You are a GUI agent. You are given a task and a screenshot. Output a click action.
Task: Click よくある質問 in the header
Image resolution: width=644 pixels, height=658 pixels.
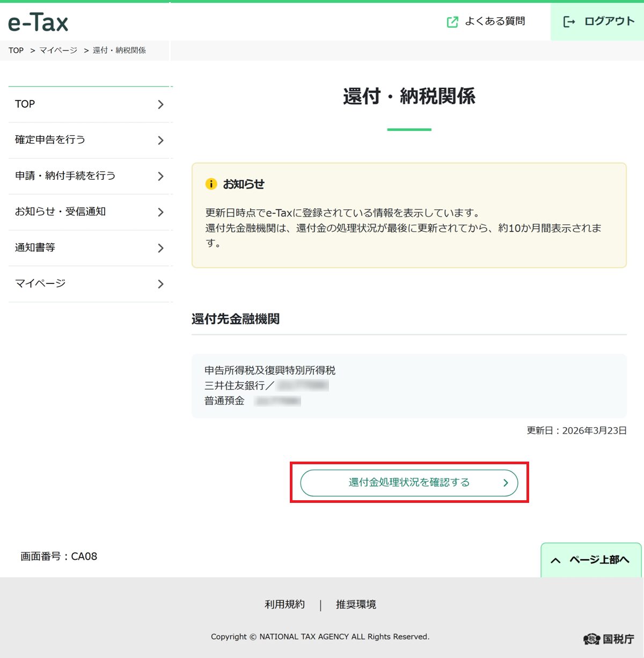(x=495, y=22)
